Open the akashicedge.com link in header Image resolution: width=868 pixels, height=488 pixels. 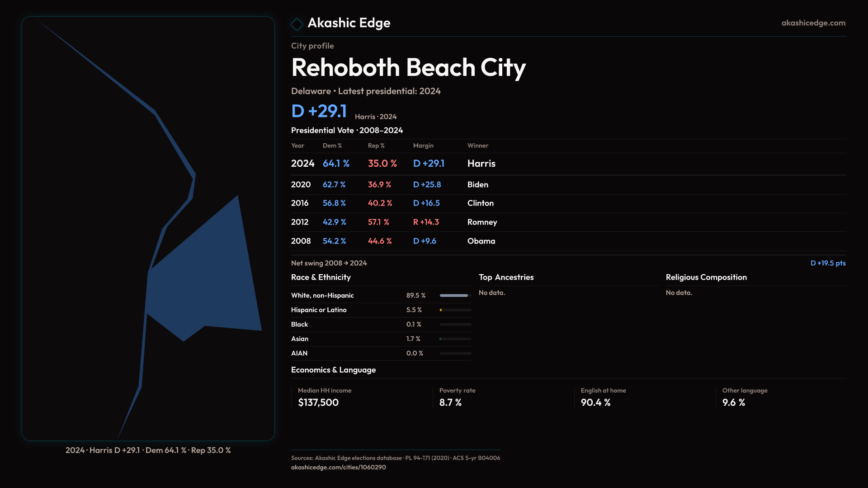click(813, 23)
